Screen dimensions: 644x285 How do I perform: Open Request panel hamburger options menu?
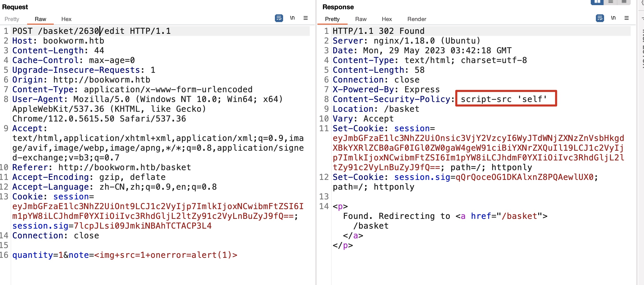[x=306, y=18]
